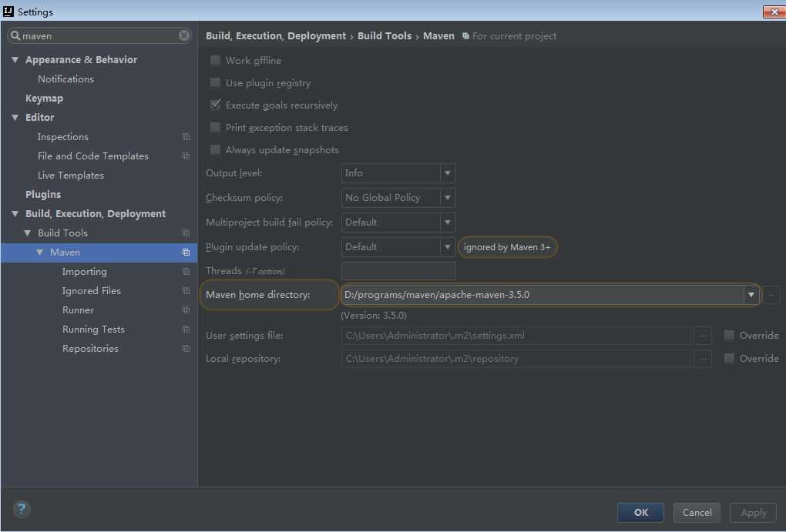Uncheck Execute goals recursively
Image resolution: width=786 pixels, height=532 pixels.
click(x=216, y=105)
